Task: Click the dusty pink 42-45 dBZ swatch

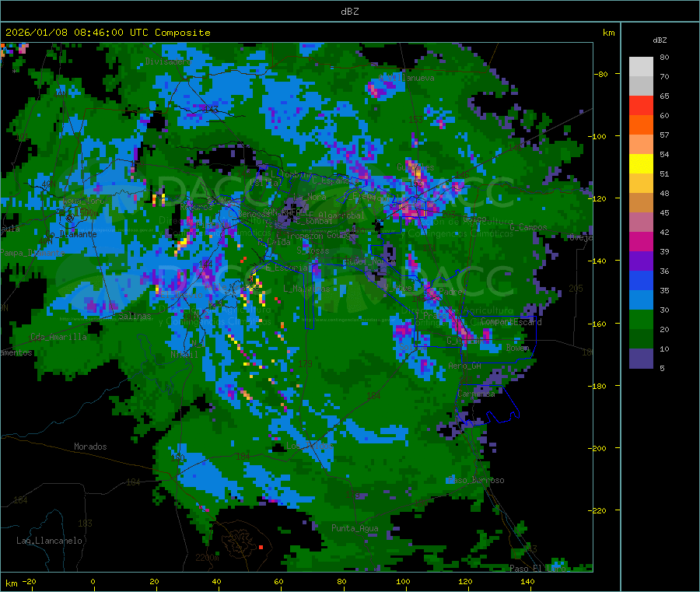Action: [641, 222]
